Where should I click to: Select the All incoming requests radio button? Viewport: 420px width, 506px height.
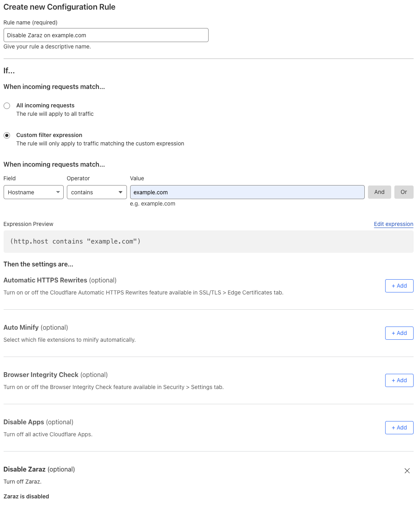coord(7,105)
